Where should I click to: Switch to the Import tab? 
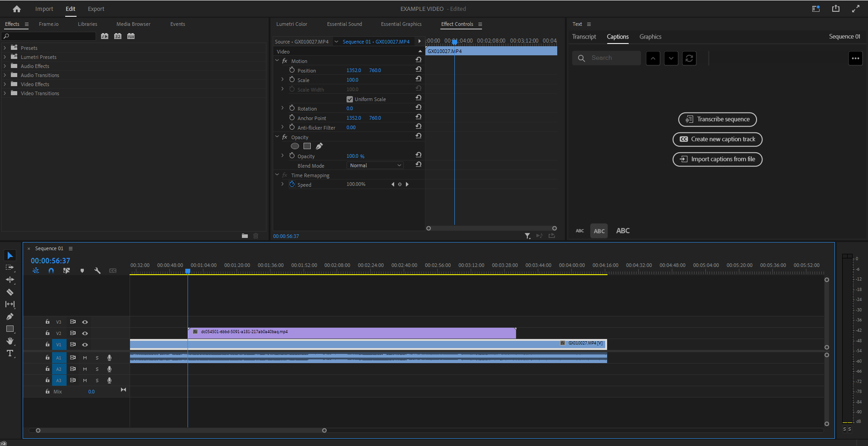click(44, 9)
